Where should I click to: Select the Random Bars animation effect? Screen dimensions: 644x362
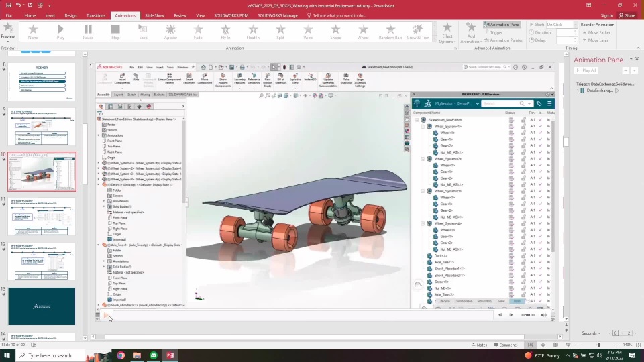390,32
